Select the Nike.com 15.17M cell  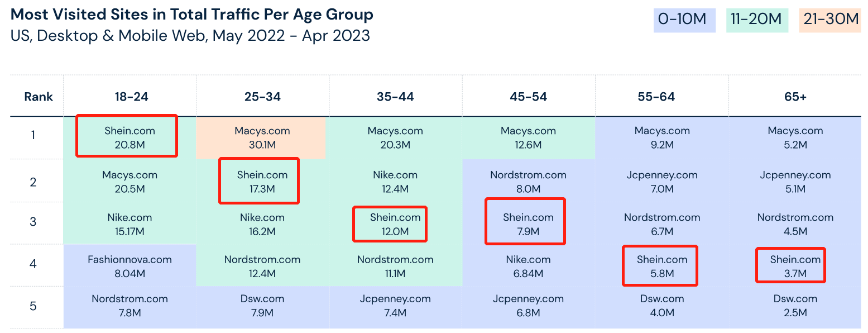[x=130, y=224]
